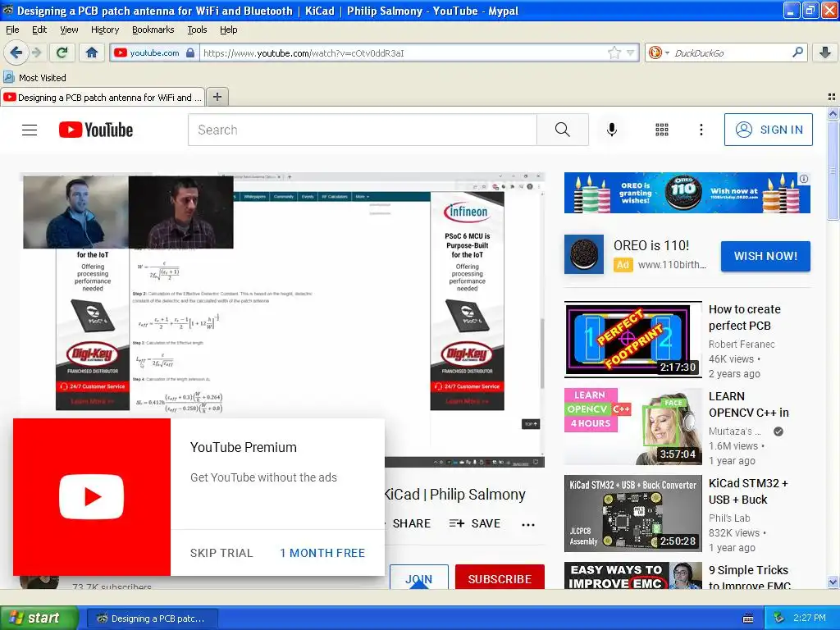Click the Robert Feranec channel name
The image size is (840, 630).
742,344
